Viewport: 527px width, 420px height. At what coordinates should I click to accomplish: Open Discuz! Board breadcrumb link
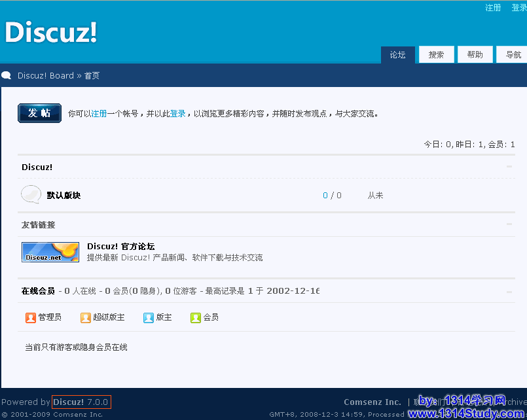(x=45, y=76)
